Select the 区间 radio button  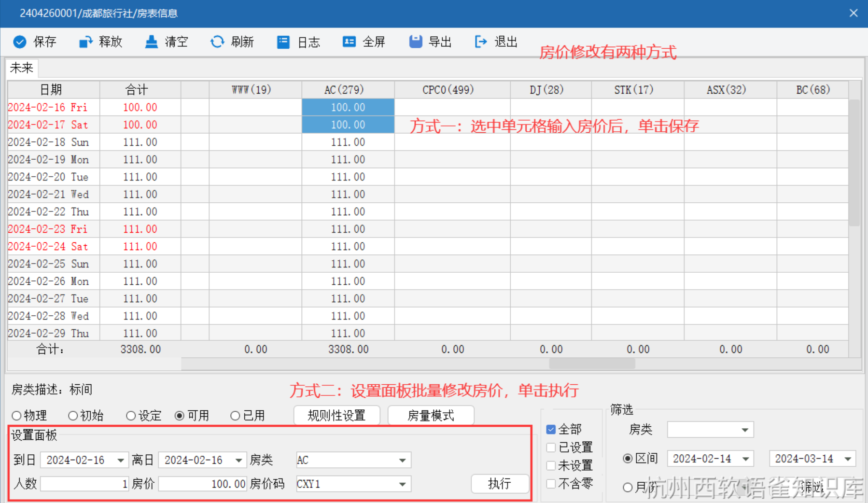(628, 459)
